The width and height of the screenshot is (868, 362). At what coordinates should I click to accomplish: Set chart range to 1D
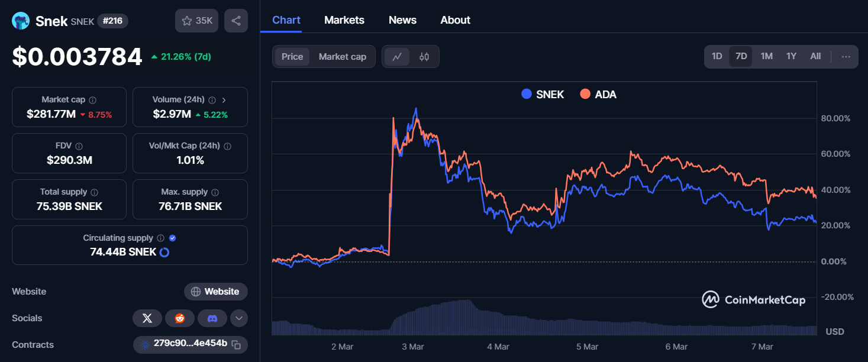point(717,57)
